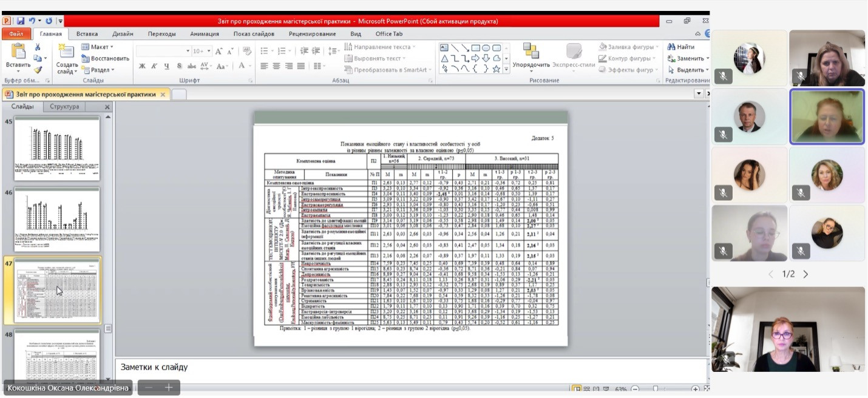
Task: Toggle bold Ж formatting
Action: tap(142, 66)
